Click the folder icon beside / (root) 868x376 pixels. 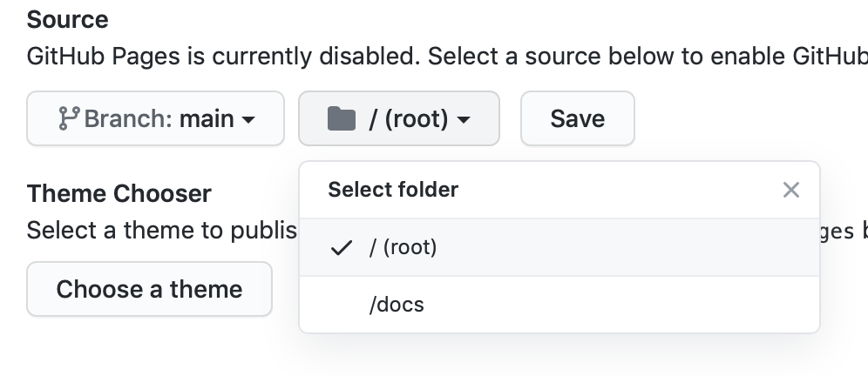[341, 119]
